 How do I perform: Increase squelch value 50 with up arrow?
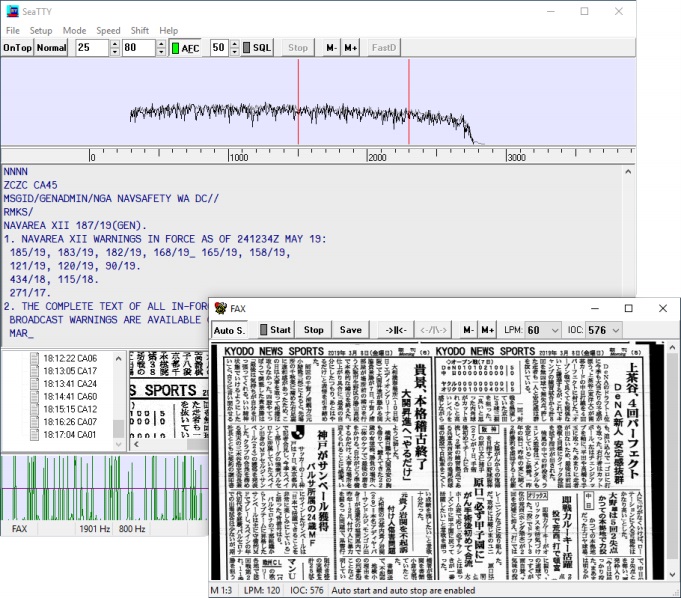click(235, 44)
